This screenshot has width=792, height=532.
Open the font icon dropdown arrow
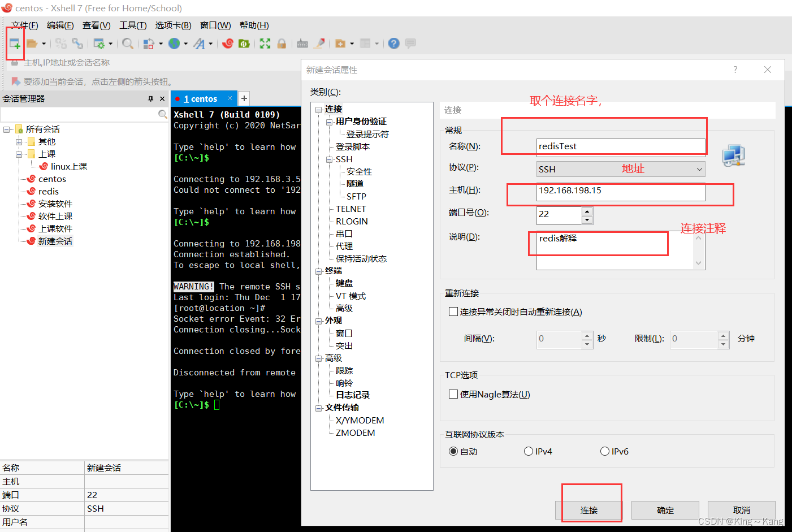(x=210, y=44)
